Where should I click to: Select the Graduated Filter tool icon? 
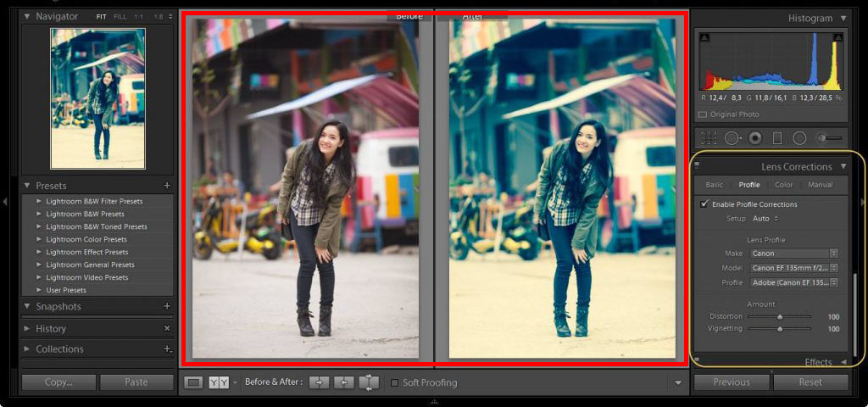776,138
